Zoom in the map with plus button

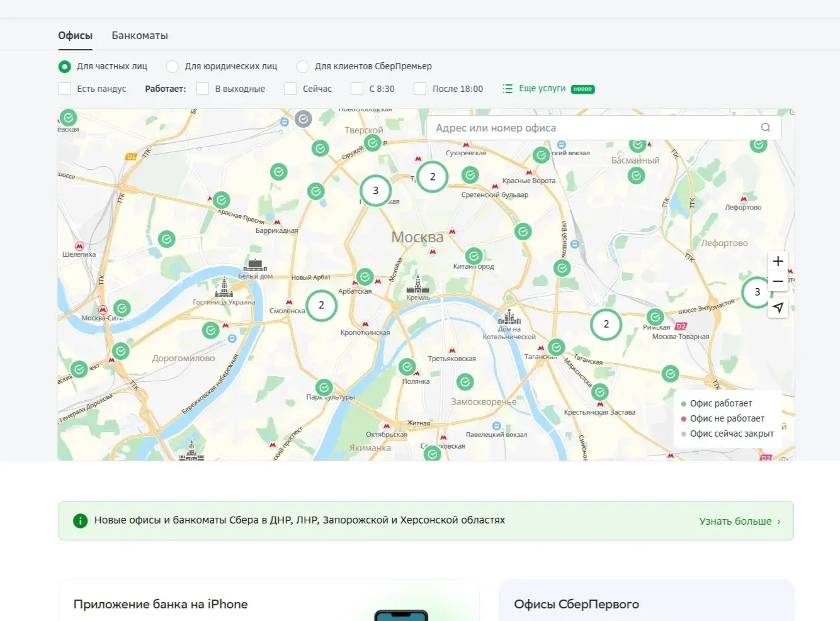click(778, 261)
